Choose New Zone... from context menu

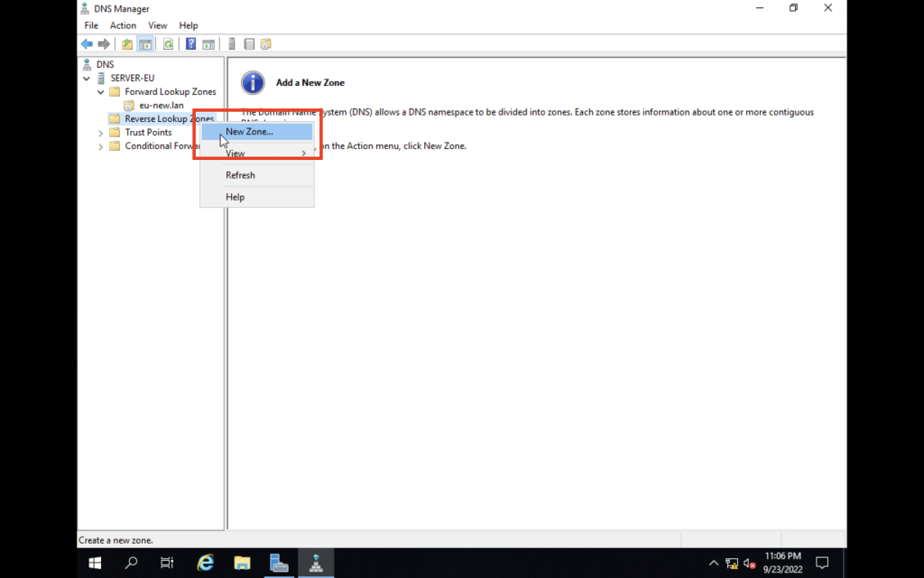point(257,132)
